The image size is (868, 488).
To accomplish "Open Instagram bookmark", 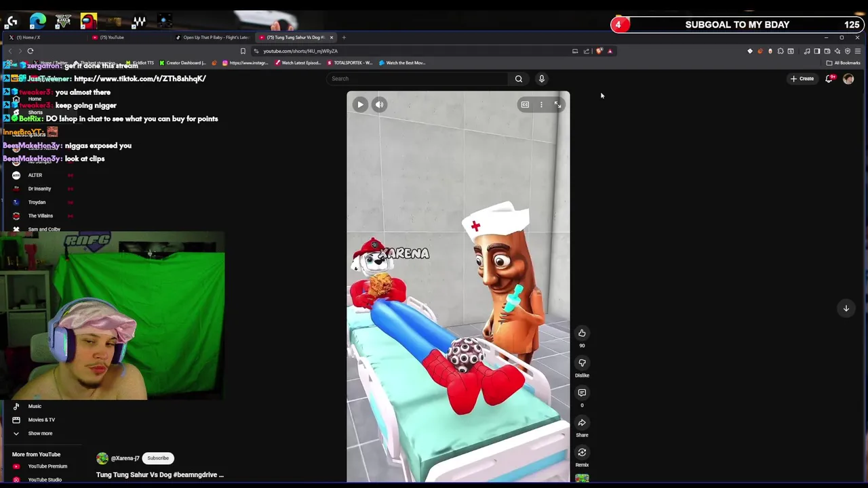I will 245,63.
